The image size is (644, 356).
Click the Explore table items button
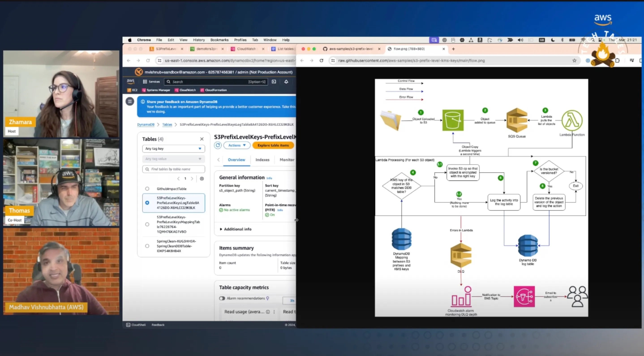point(273,145)
